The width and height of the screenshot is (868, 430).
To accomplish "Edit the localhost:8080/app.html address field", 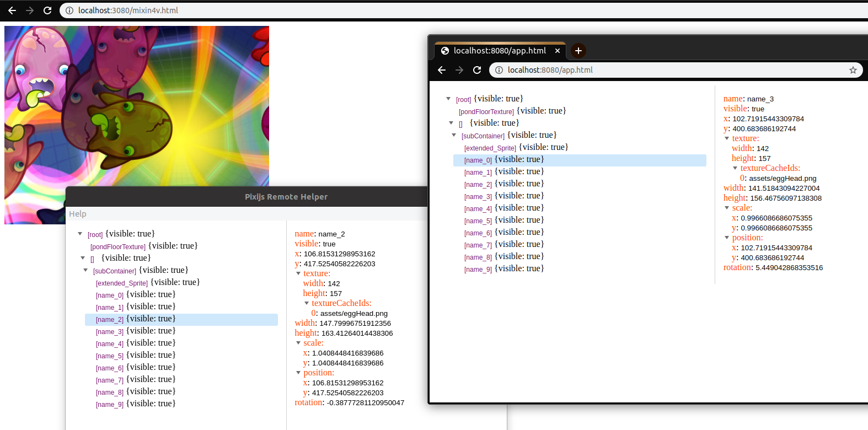I will pos(676,70).
